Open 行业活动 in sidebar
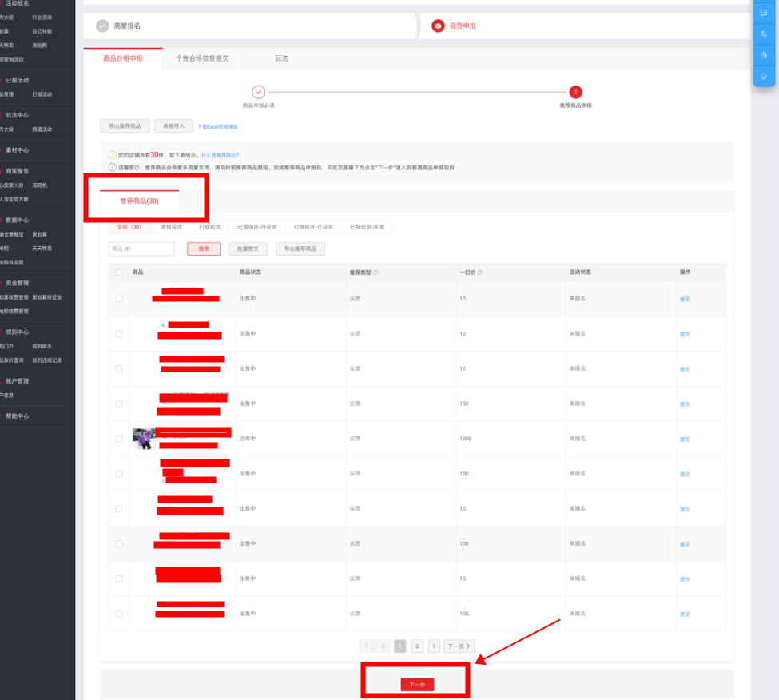Viewport: 779px width, 700px height. 42,18
